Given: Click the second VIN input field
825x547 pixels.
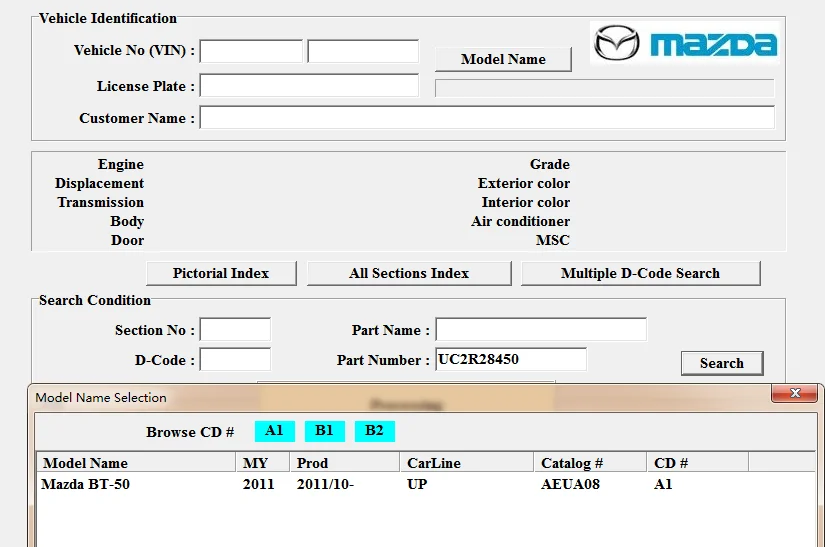Looking at the screenshot, I should pos(362,51).
